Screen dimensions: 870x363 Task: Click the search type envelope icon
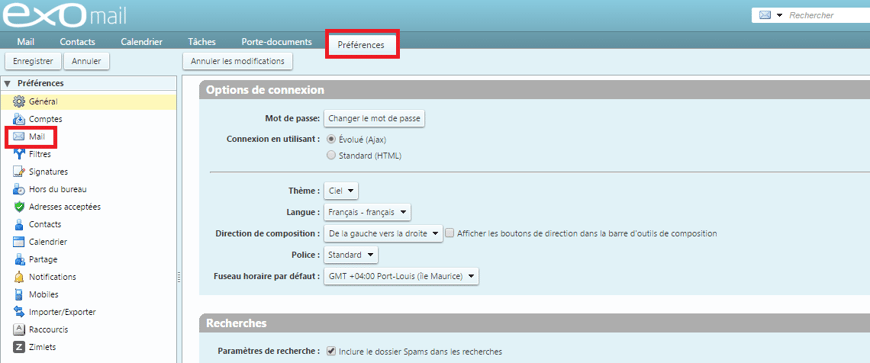tap(765, 15)
